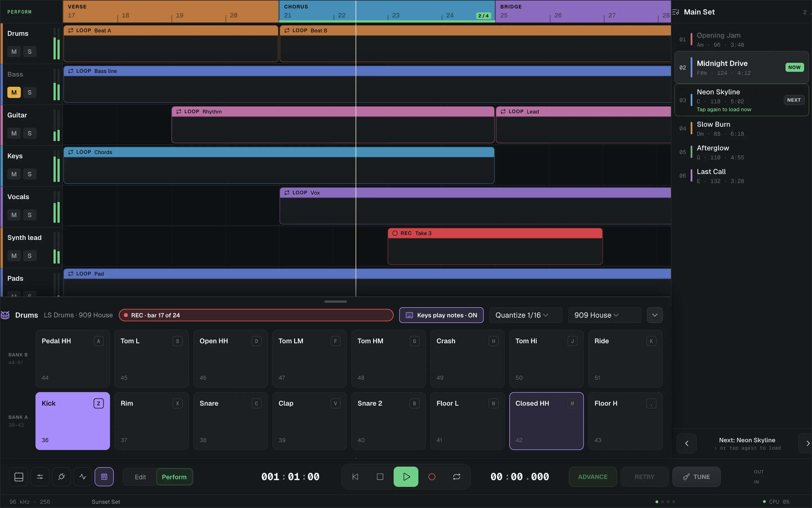
Task: Open the setlist icon next to Main Set
Action: [x=676, y=12]
